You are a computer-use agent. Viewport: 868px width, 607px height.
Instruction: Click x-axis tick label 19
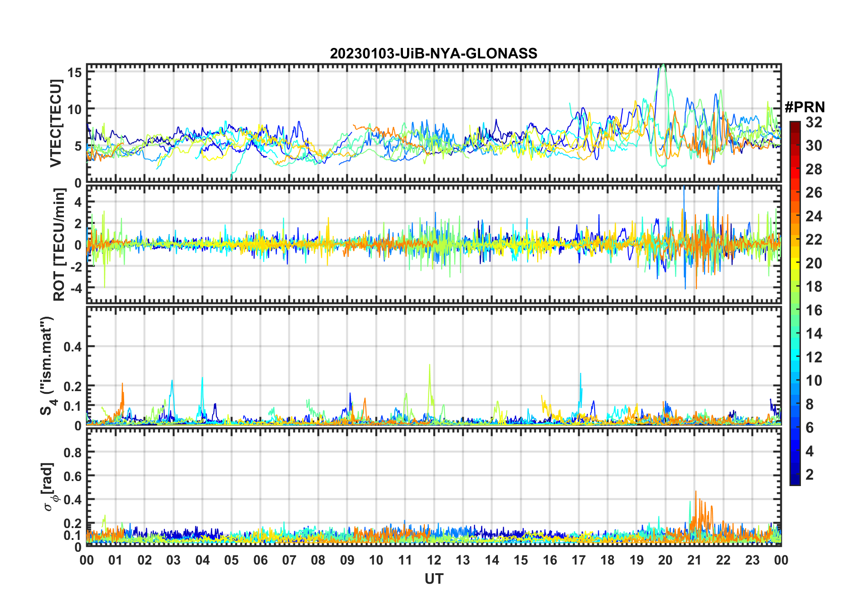click(x=637, y=560)
